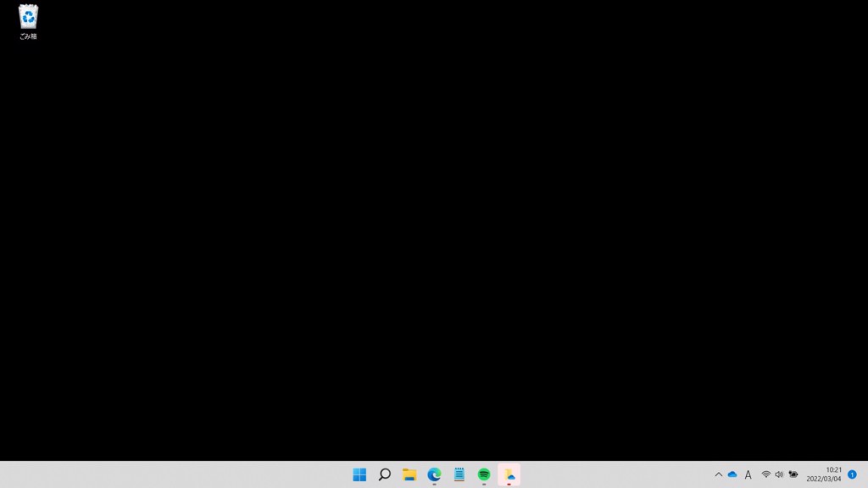868x488 pixels.
Task: Toggle IME input mode 'A' indicator
Action: pyautogui.click(x=748, y=474)
